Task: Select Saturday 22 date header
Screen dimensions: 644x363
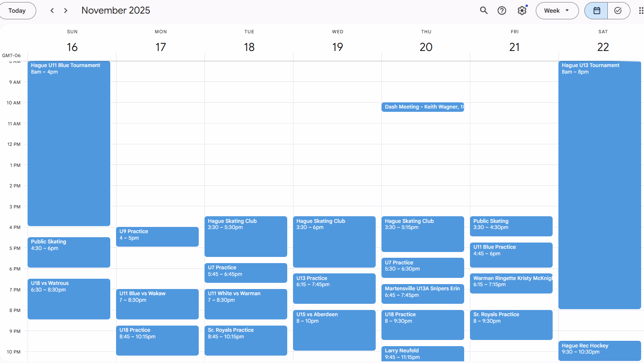Action: pyautogui.click(x=603, y=47)
